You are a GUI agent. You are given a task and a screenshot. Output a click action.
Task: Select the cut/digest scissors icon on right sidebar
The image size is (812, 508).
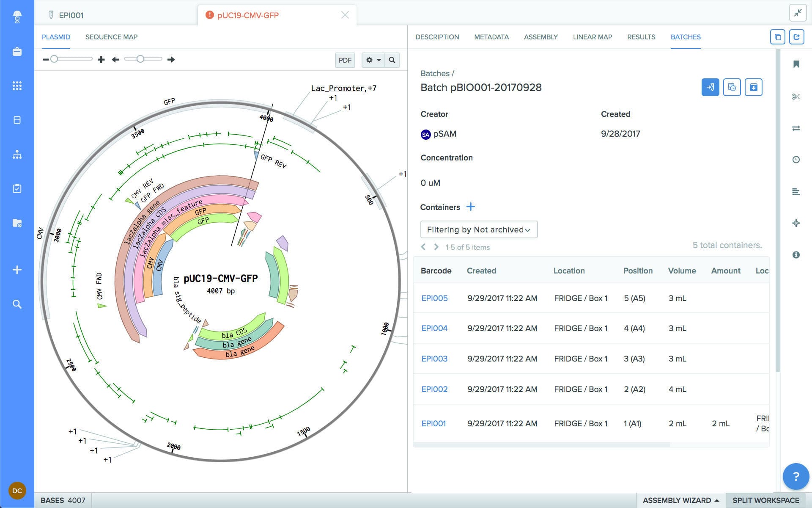tap(796, 96)
